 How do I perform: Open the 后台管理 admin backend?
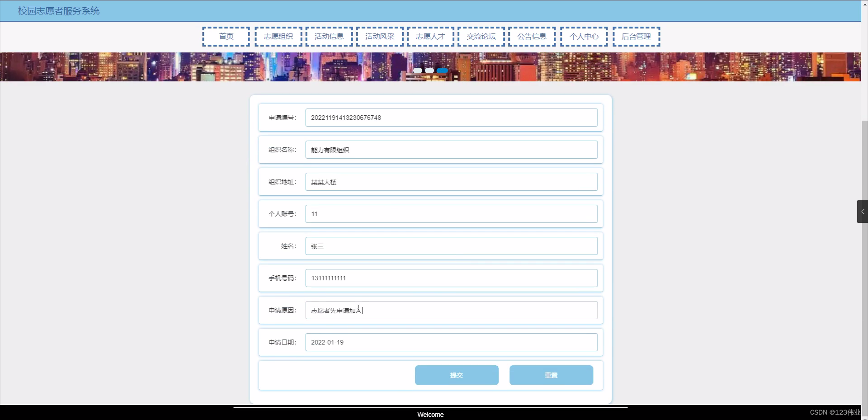tap(636, 37)
